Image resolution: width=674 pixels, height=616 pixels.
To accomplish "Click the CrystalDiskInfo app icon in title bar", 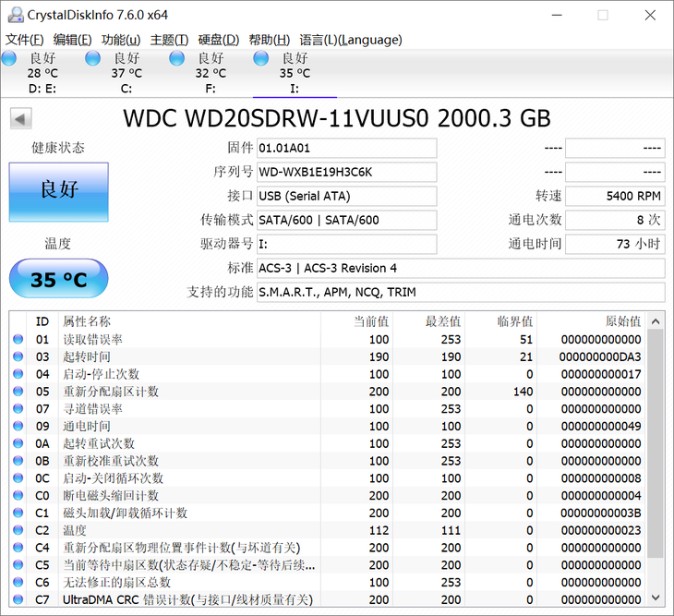I will click(16, 15).
